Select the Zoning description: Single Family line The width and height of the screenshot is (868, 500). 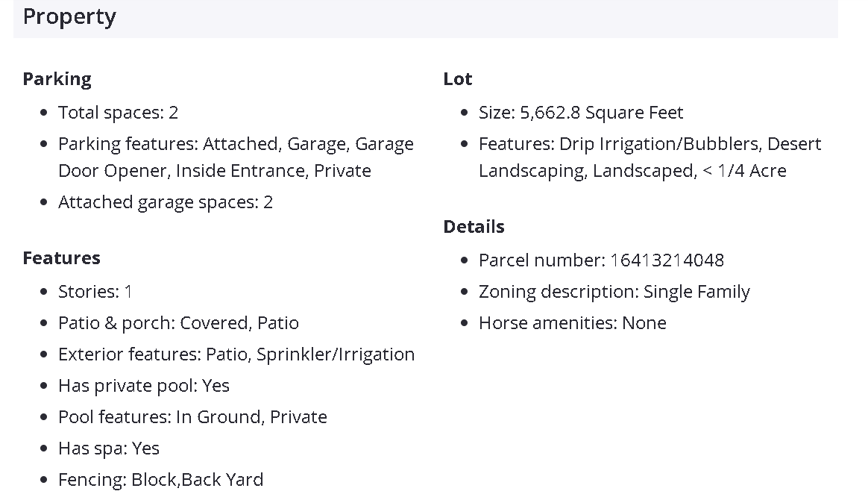614,292
